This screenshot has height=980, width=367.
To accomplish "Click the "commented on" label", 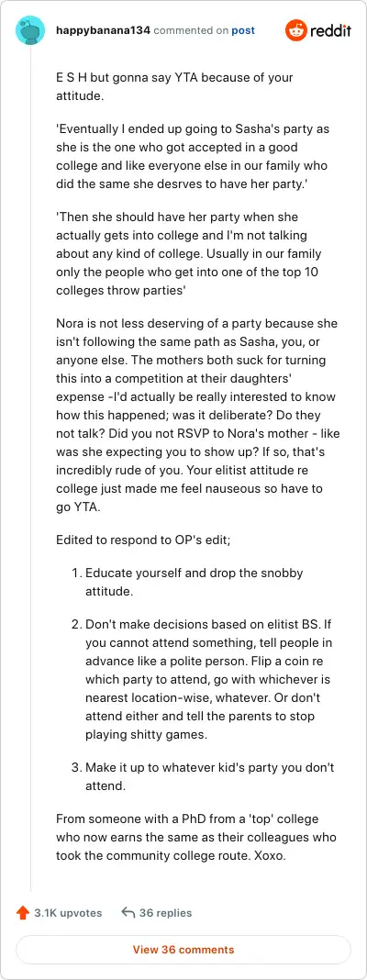I will (191, 30).
